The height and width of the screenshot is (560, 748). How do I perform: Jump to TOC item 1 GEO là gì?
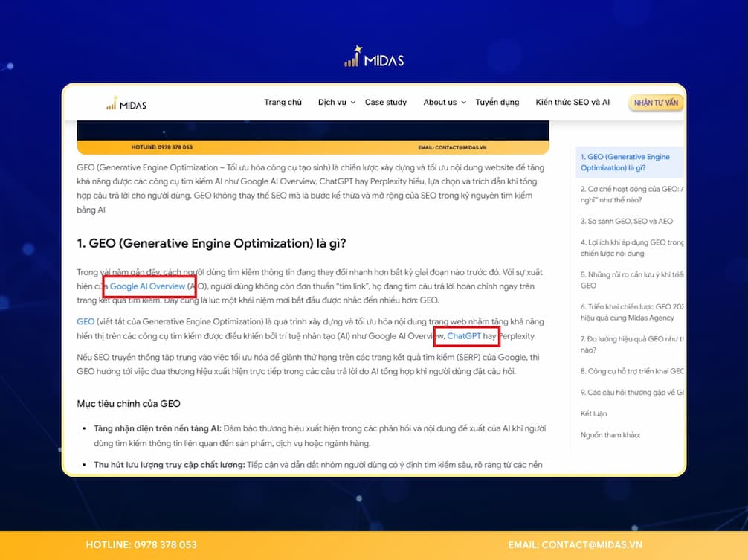tap(630, 162)
